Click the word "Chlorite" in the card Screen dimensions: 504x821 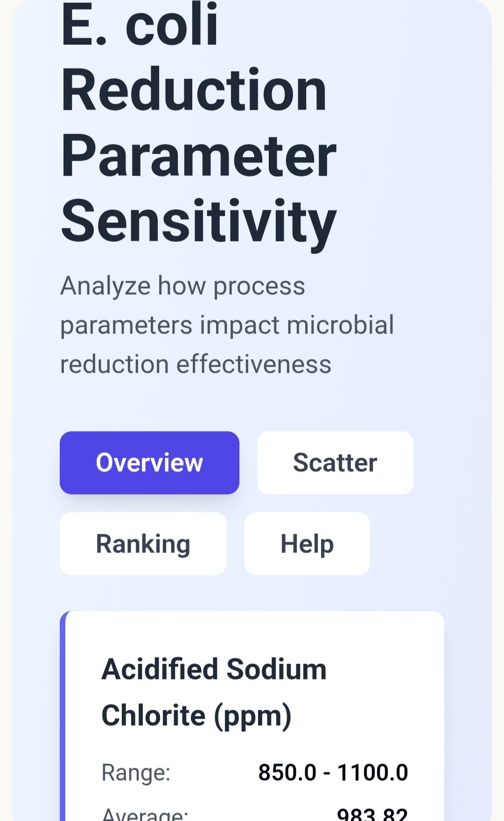(154, 715)
